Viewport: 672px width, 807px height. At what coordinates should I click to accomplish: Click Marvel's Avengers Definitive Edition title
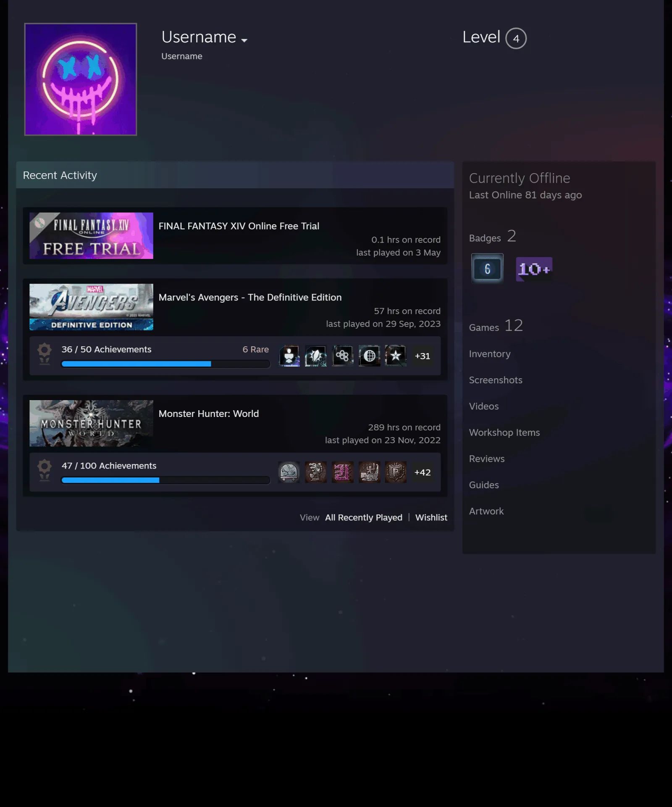pyautogui.click(x=250, y=298)
